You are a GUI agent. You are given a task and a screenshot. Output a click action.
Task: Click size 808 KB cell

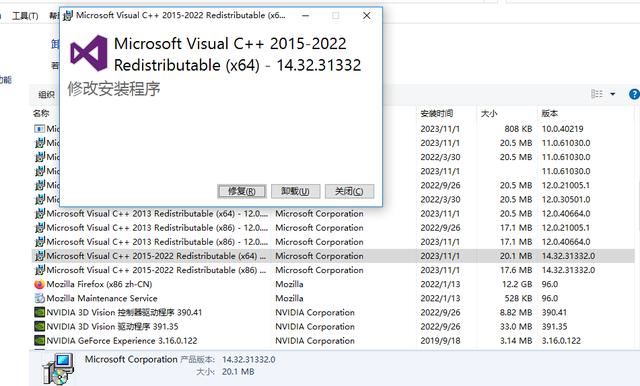pos(518,129)
